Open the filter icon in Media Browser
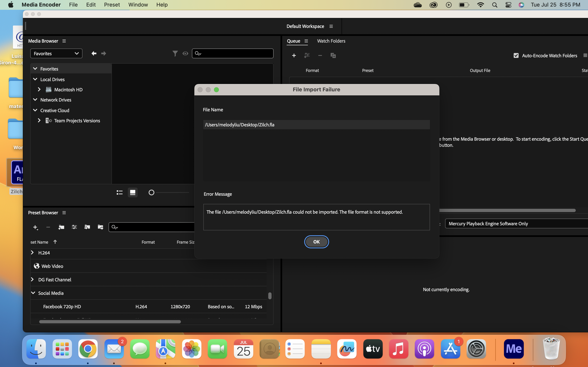The height and width of the screenshot is (367, 588). click(x=175, y=53)
